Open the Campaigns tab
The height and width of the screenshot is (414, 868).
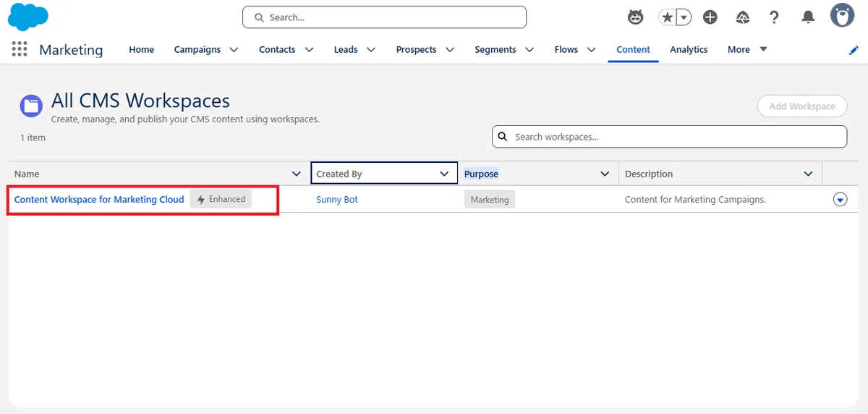coord(197,49)
